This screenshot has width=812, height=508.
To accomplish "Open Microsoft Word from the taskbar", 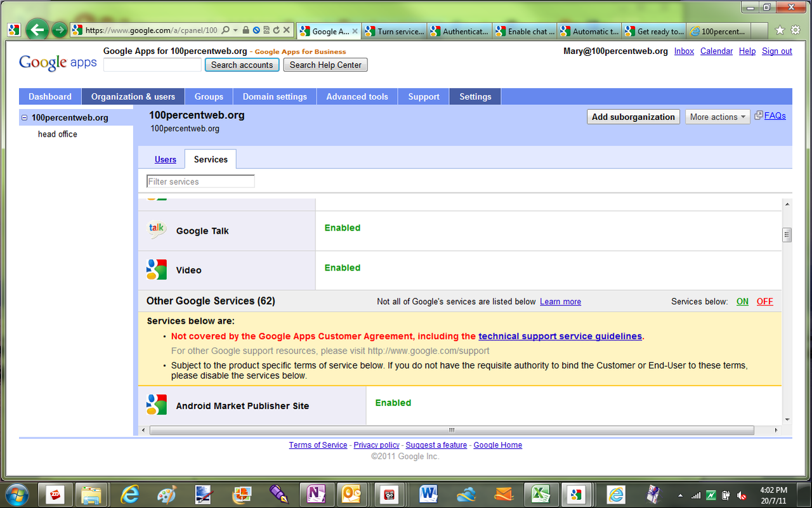I will [429, 493].
